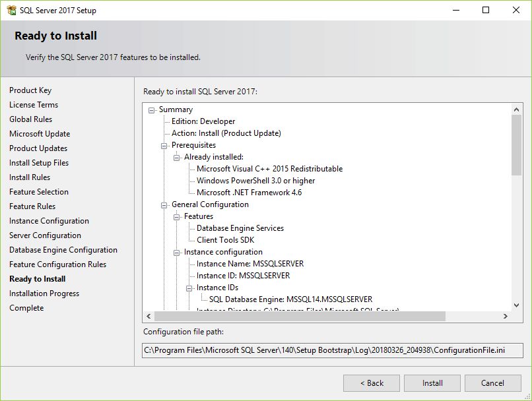Select the Install Setup Files step

pos(39,163)
